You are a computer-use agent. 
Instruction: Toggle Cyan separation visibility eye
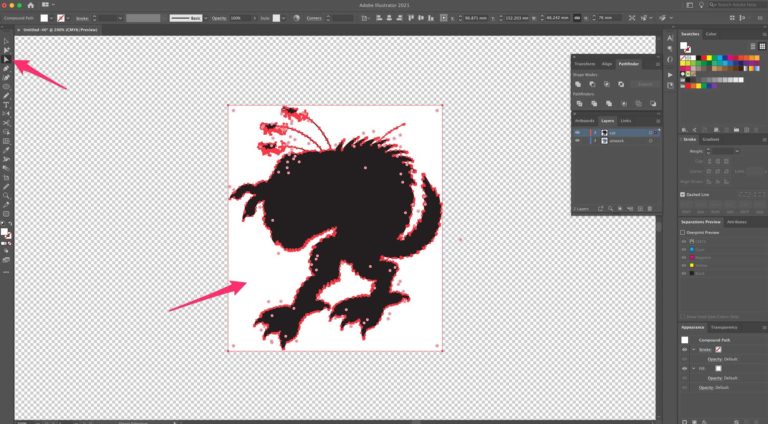684,250
